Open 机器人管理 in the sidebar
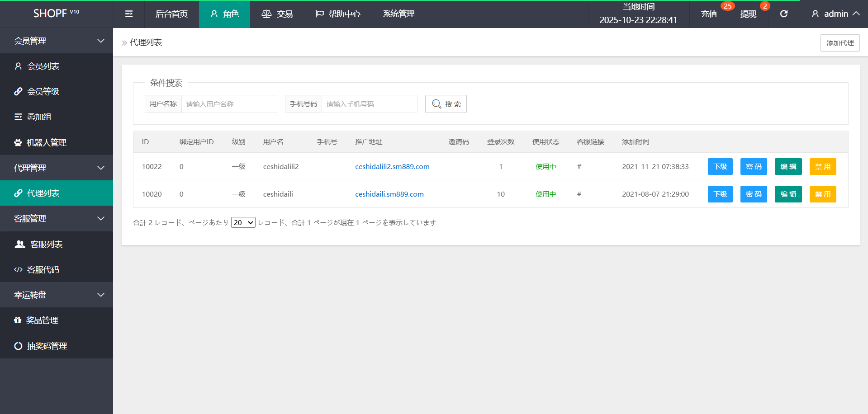 (x=46, y=143)
